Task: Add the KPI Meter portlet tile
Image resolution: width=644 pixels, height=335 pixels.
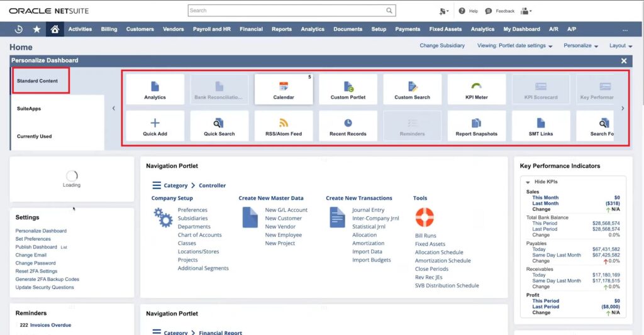Action: click(x=477, y=89)
